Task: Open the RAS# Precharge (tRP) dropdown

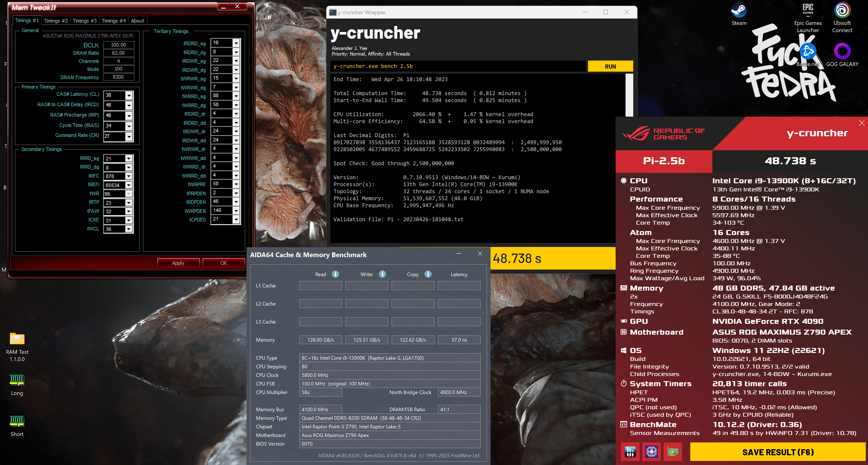Action: click(129, 116)
